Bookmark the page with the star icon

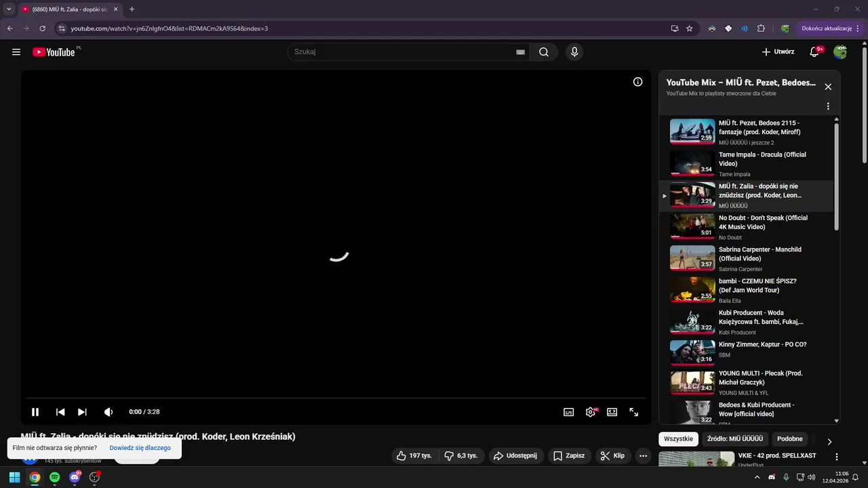pyautogui.click(x=690, y=28)
